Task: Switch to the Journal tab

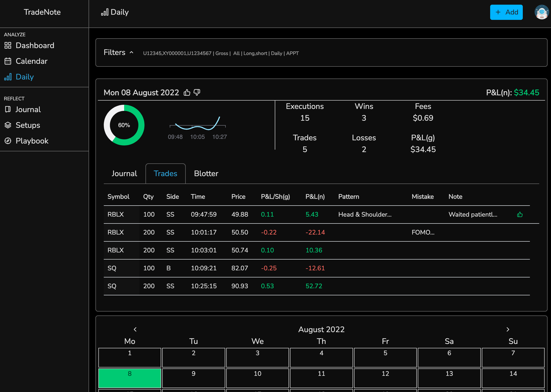Action: [x=124, y=173]
